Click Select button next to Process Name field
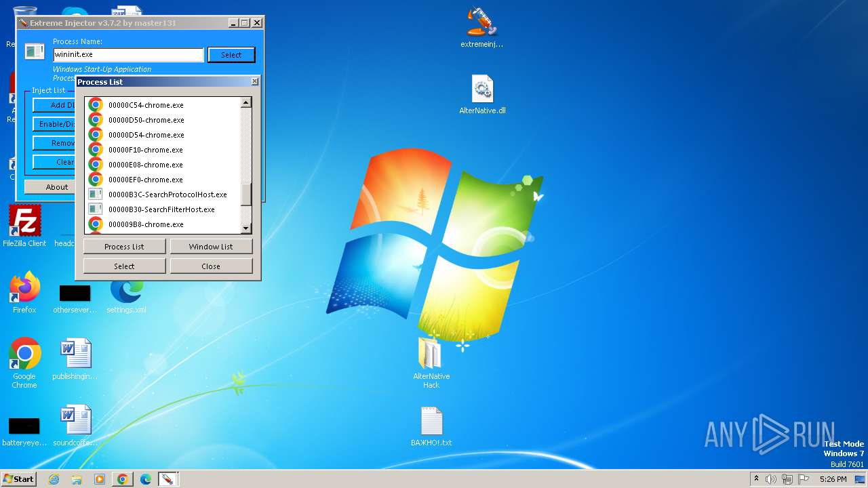The height and width of the screenshot is (488, 868). click(231, 55)
